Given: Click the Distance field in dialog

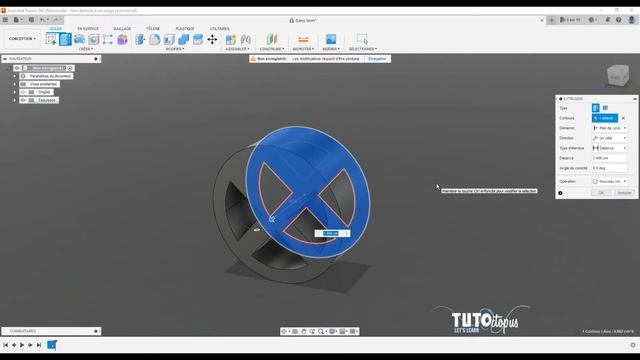Looking at the screenshot, I should (x=609, y=158).
